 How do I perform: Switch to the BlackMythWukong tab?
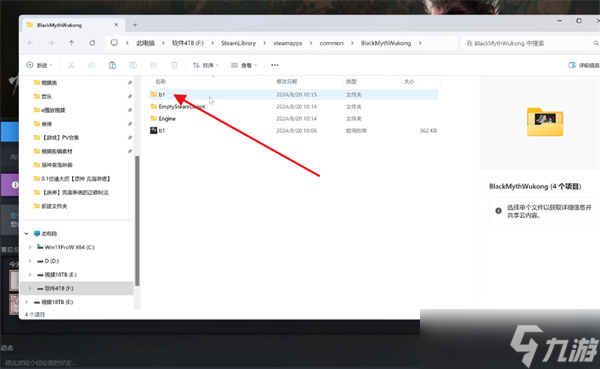tap(73, 25)
